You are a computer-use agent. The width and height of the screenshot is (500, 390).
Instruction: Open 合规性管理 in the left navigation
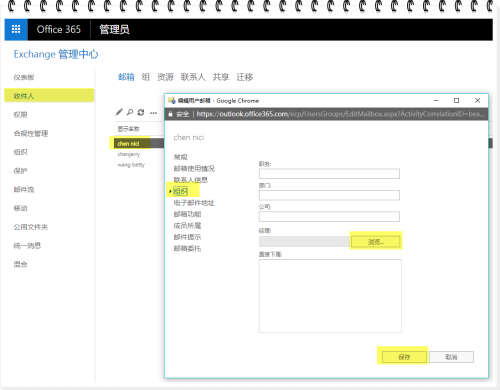(x=31, y=133)
